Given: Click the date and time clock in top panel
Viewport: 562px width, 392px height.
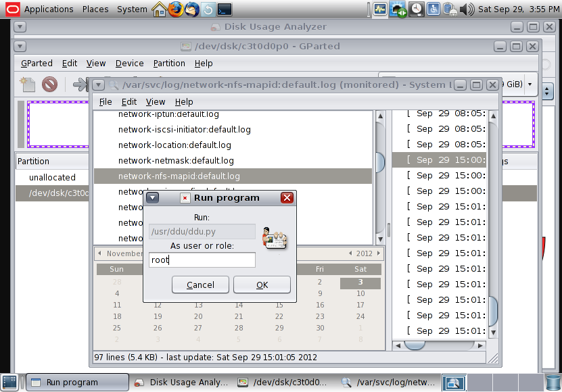Looking at the screenshot, I should (519, 9).
